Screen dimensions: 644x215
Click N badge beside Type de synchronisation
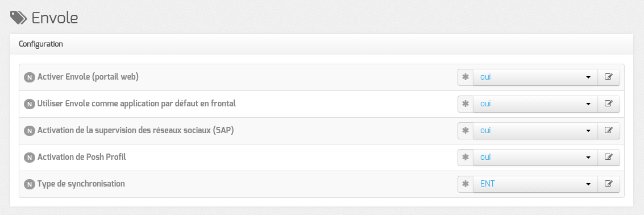[x=30, y=185]
